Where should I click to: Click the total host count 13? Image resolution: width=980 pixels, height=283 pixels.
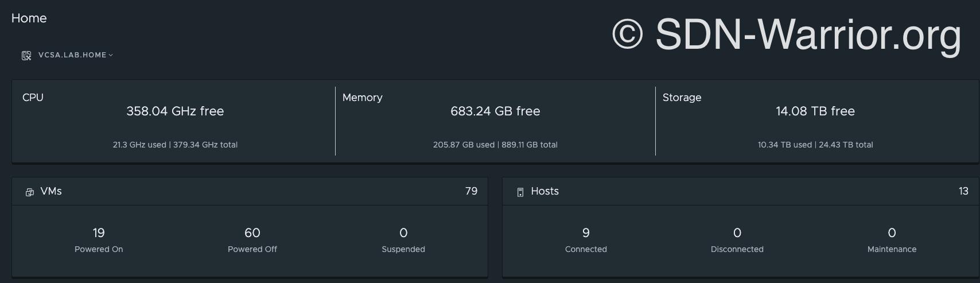963,192
